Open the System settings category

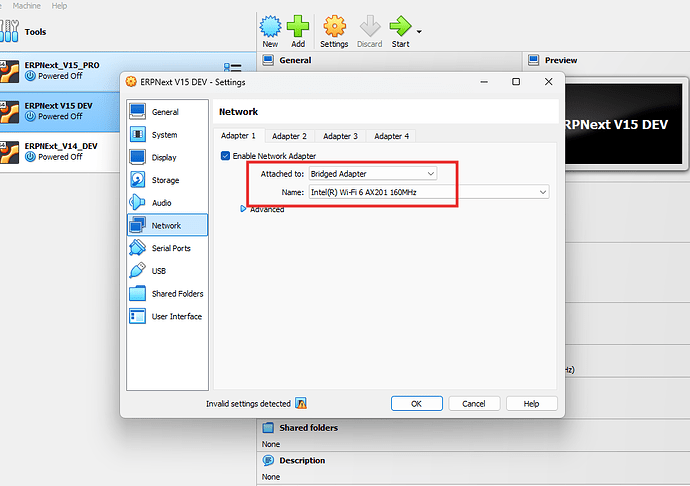coord(167,135)
